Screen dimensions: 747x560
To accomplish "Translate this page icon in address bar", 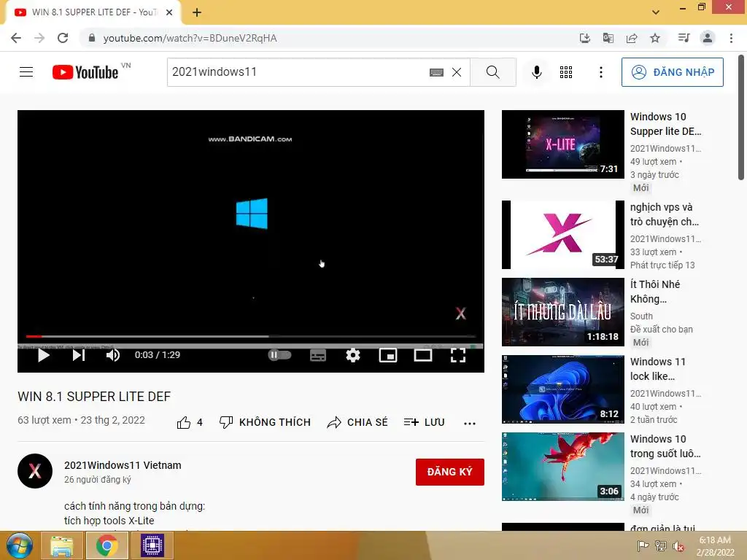I will point(608,38).
